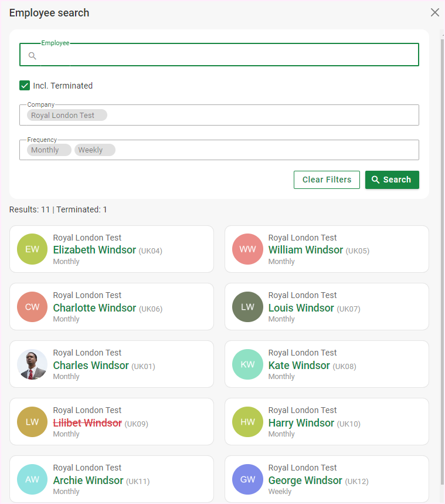Open terminated employee Lilibet Windsor
Viewport: 445px width, 504px height.
(x=87, y=423)
